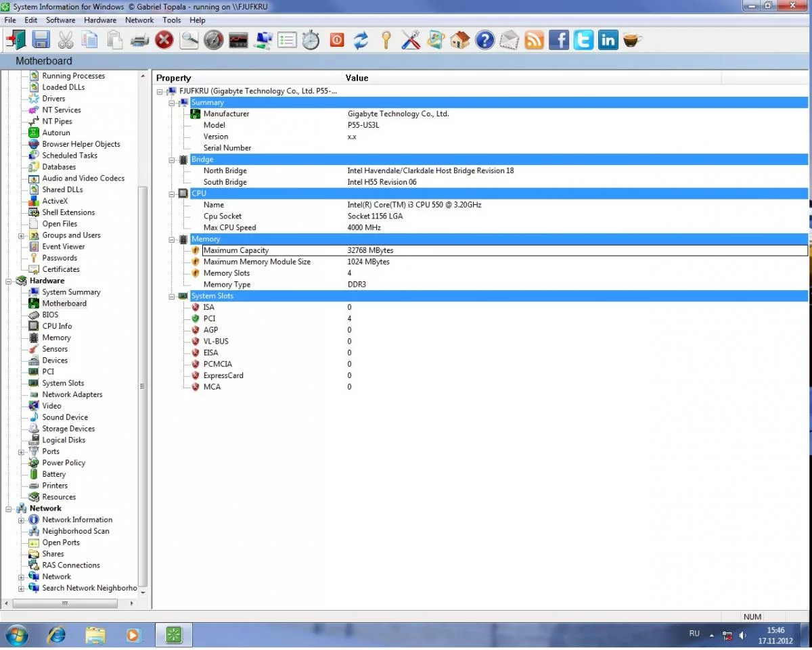812x650 pixels.
Task: Open the blue question mark help icon
Action: [x=484, y=40]
